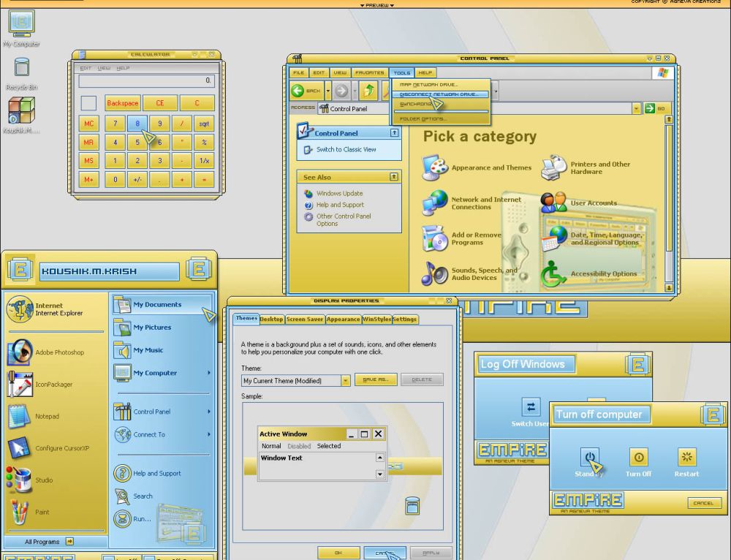The image size is (731, 560).
Task: Click the Back arrow in Control Panel toolbar
Action: point(306,91)
